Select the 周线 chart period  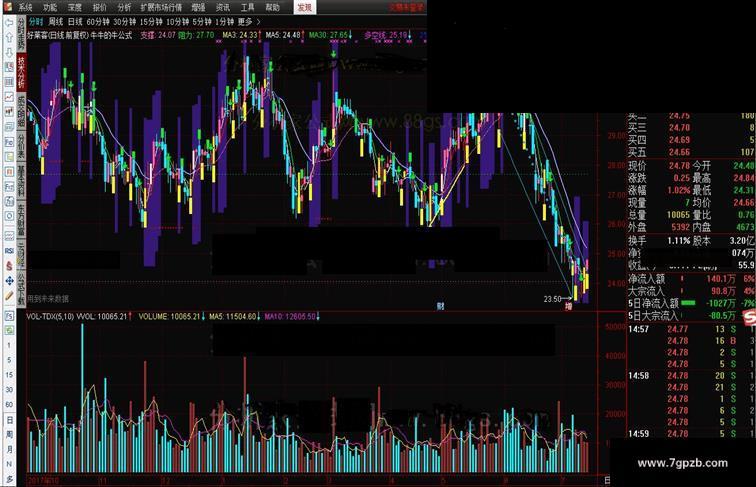pos(55,22)
